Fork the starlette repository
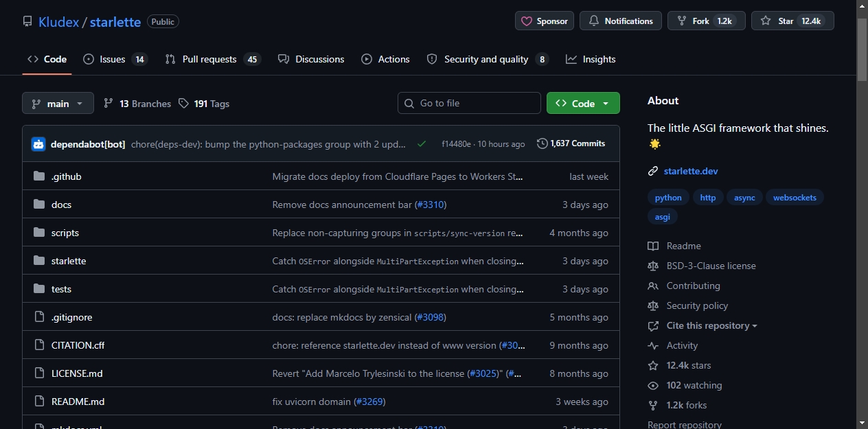Image resolution: width=868 pixels, height=429 pixels. point(707,21)
